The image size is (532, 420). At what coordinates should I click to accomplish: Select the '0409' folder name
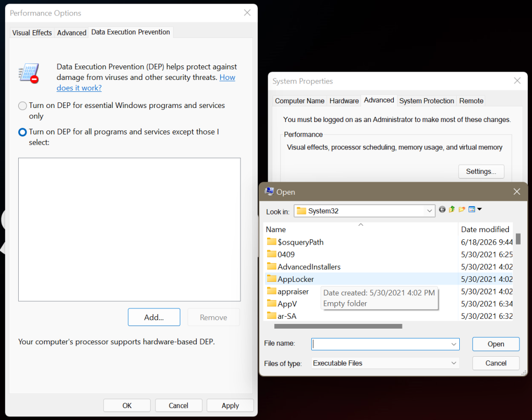click(x=286, y=254)
